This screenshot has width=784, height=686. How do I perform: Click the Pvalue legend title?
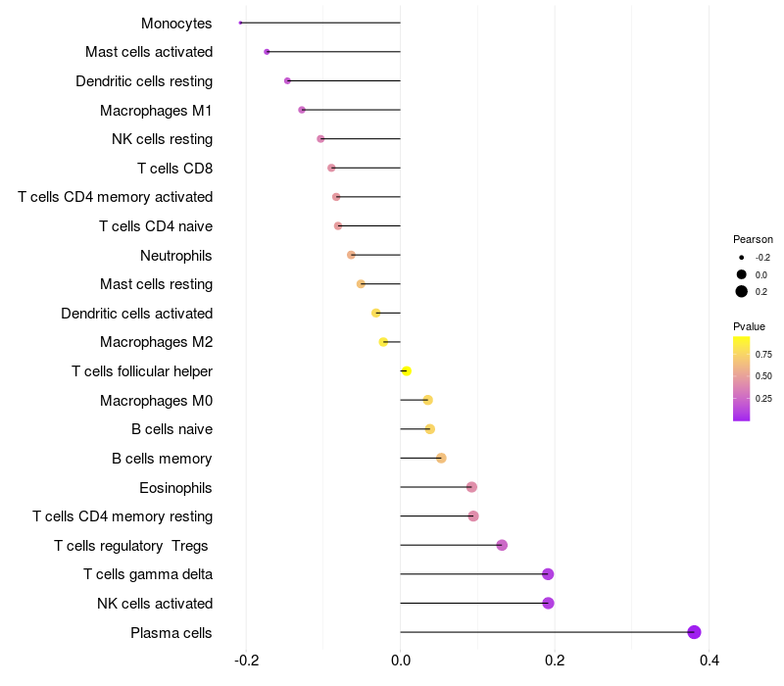click(x=749, y=326)
